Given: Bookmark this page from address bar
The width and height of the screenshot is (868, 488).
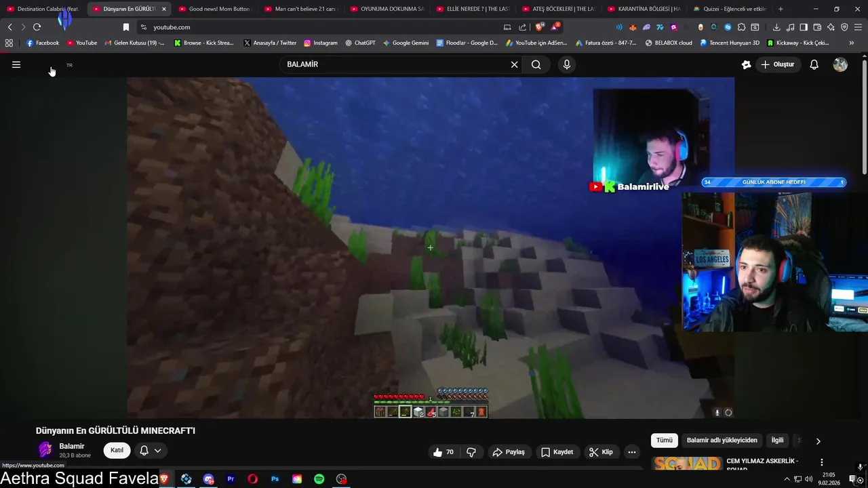Looking at the screenshot, I should click(125, 27).
